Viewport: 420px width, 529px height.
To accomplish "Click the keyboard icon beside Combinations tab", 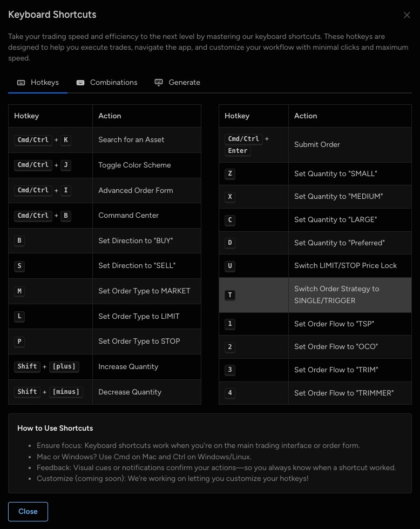I will (x=80, y=83).
